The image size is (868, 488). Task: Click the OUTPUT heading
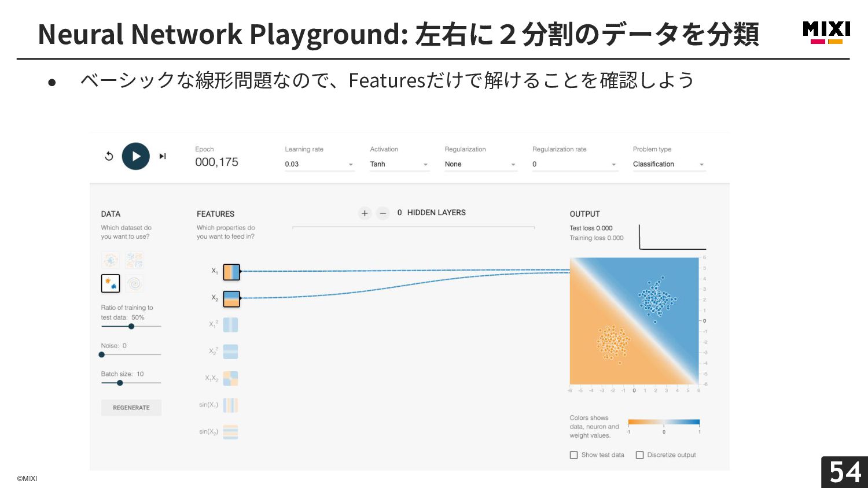point(584,214)
